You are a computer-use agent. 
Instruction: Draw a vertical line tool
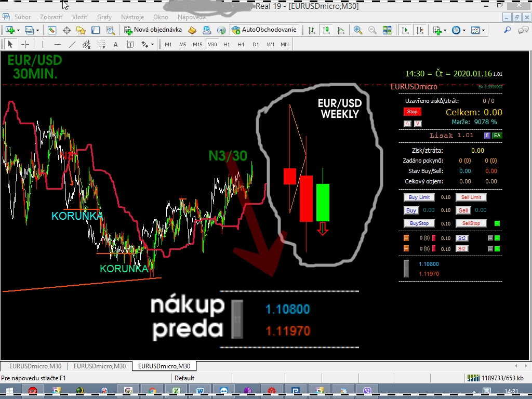click(x=43, y=45)
